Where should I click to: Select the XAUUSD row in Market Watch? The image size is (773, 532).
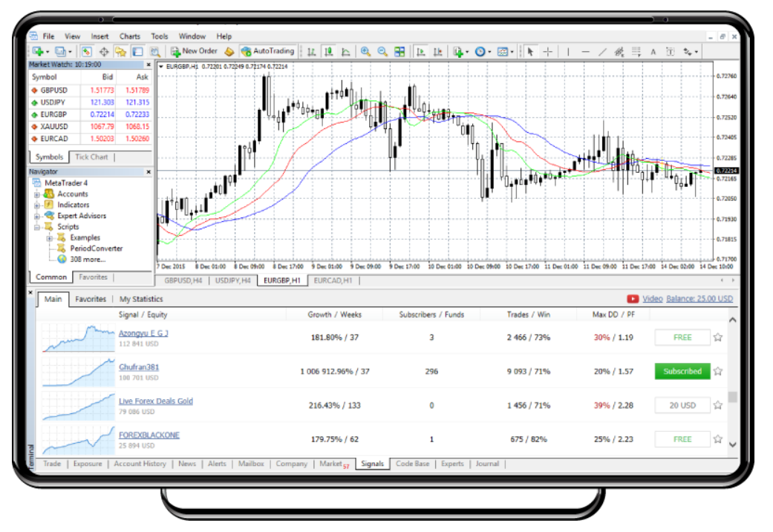tap(90, 127)
